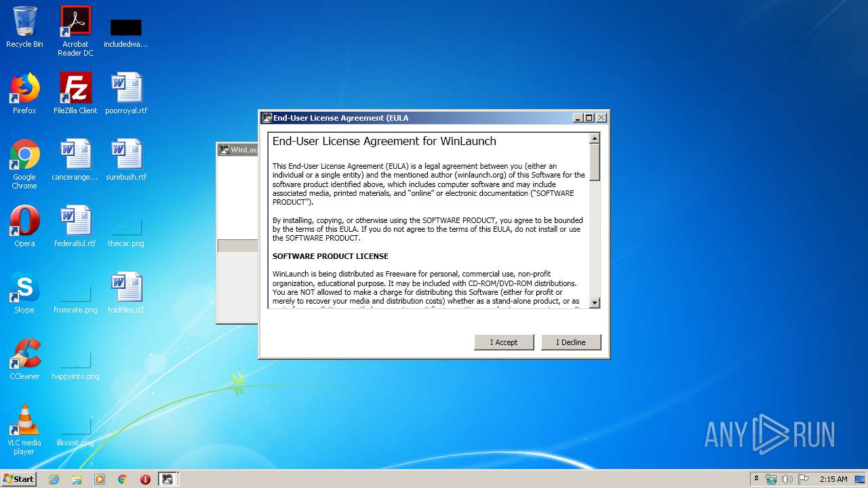Open CCleaner desktop shortcut
This screenshot has width=868, height=488.
[24, 359]
